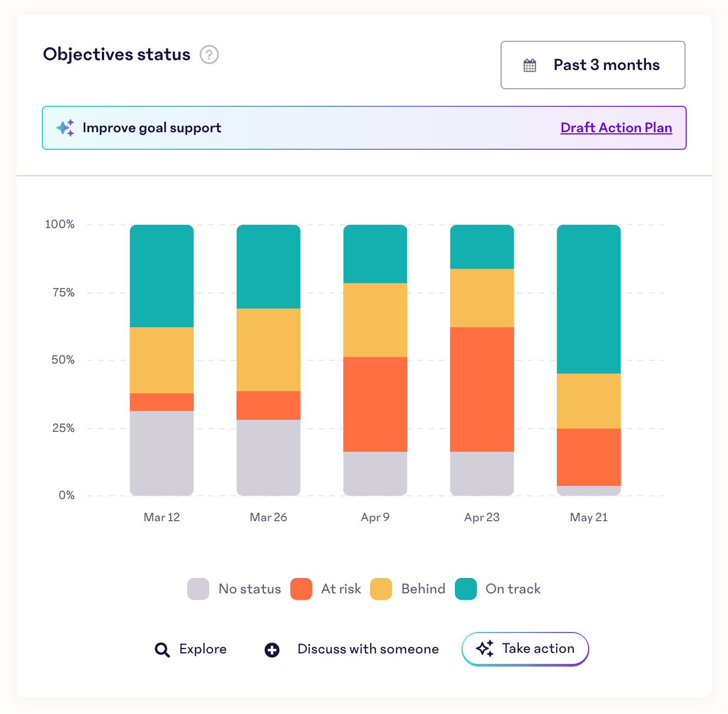Toggle the Behind legend swatch
Screen dimensions: 728x714
coord(381,589)
